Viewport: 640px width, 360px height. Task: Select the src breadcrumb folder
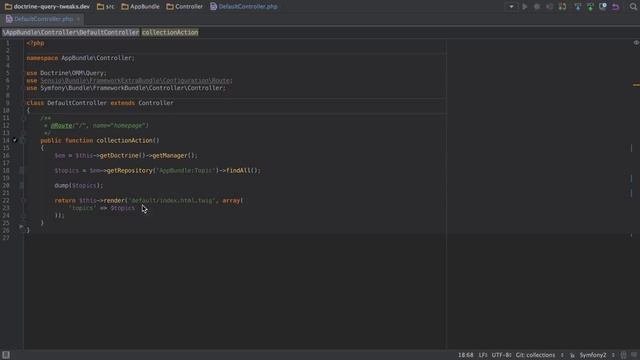(x=106, y=7)
